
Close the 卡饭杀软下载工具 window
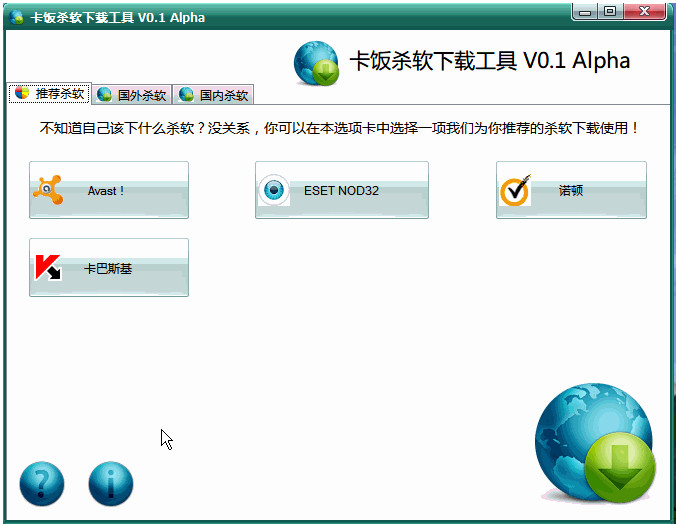(644, 12)
